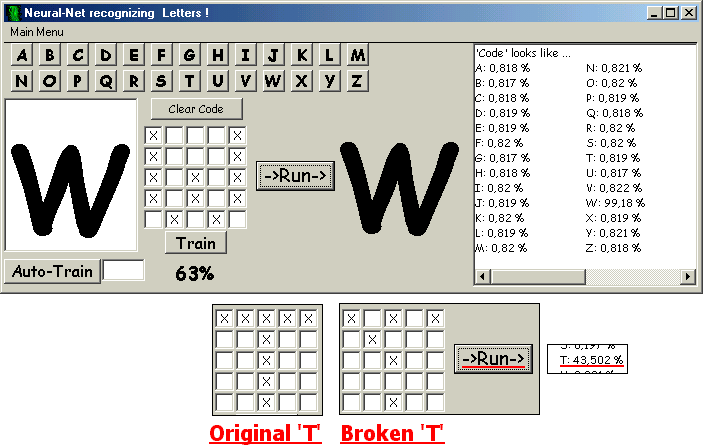This screenshot has height=448, width=703.
Task: Click the Train button
Action: tap(196, 243)
